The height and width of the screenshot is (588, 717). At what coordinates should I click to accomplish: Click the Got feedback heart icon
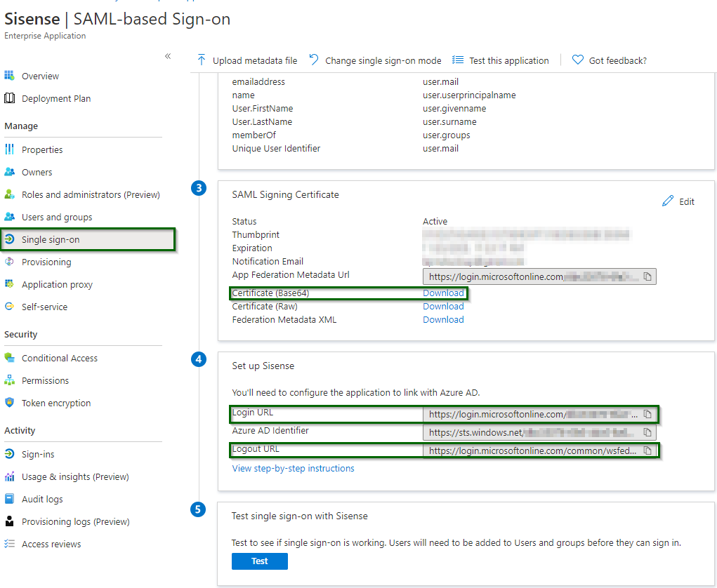[x=577, y=60]
